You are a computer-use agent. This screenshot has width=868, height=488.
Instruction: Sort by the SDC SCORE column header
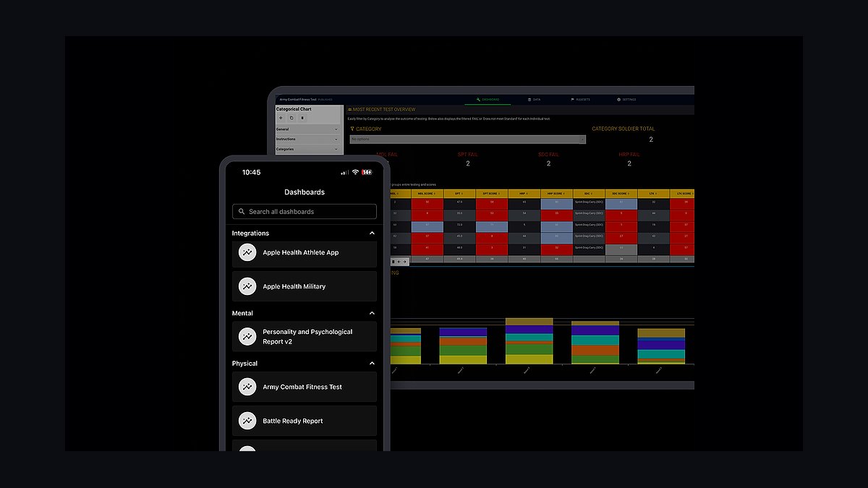click(x=621, y=194)
